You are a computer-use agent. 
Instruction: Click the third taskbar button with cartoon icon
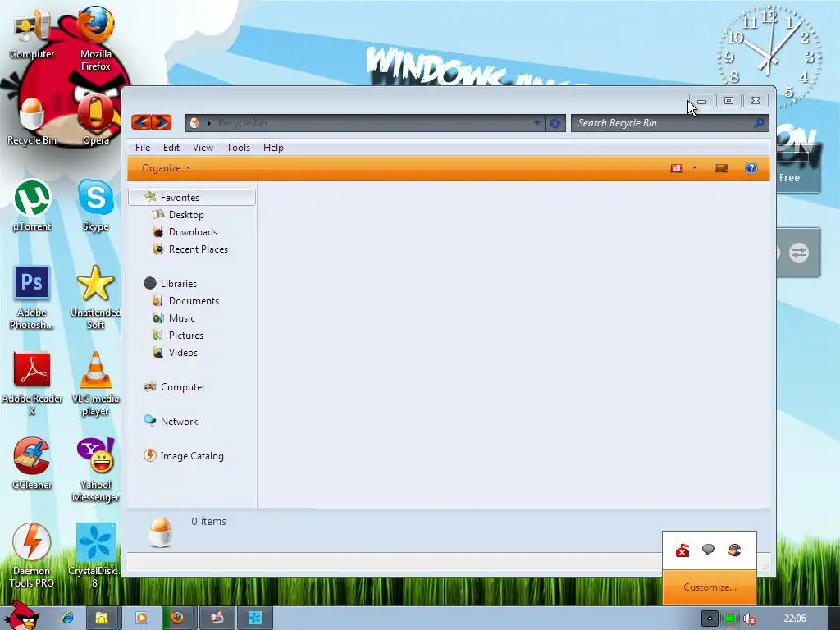tap(217, 619)
